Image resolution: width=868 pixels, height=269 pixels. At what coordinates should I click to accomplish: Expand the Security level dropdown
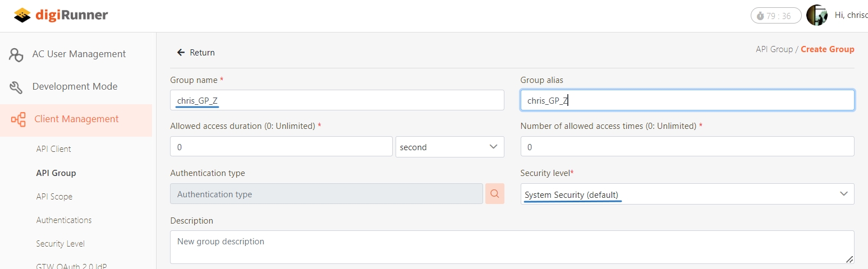coord(687,194)
